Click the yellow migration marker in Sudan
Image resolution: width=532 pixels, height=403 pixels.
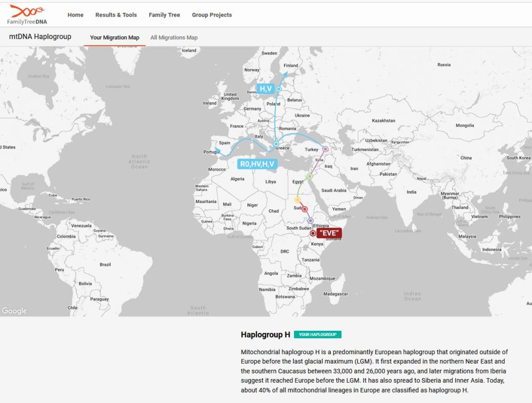[x=298, y=200]
